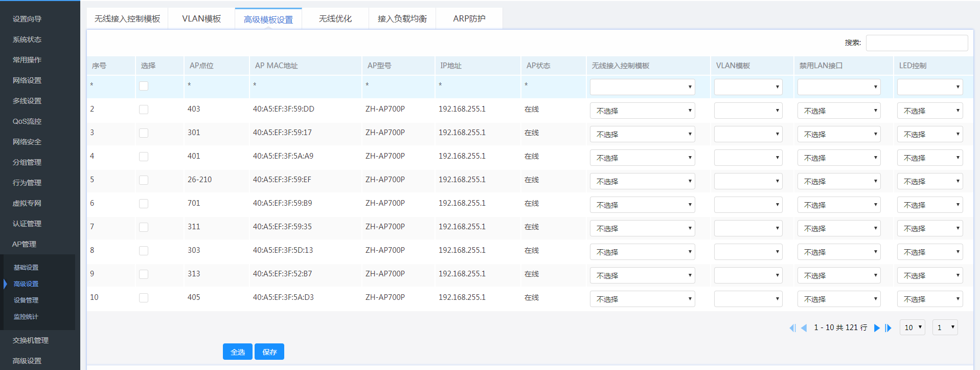980x370 pixels.
Task: Tick the checkbox for AP 403
Action: 144,110
